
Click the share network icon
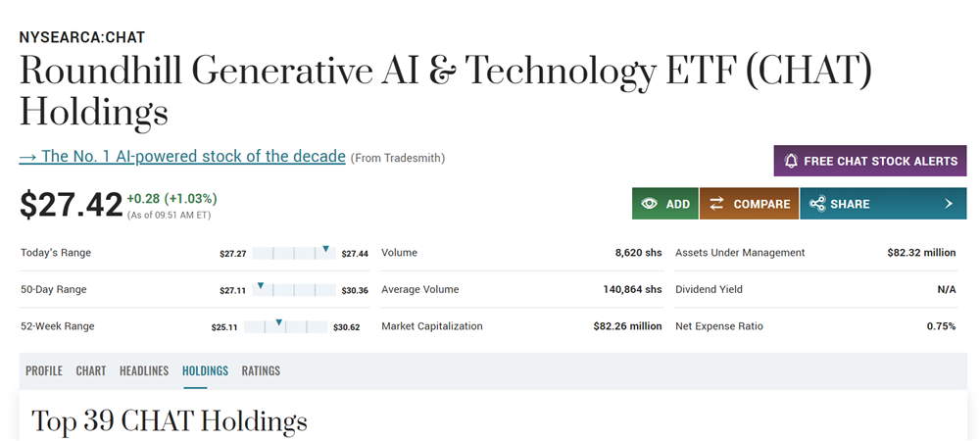pos(817,204)
